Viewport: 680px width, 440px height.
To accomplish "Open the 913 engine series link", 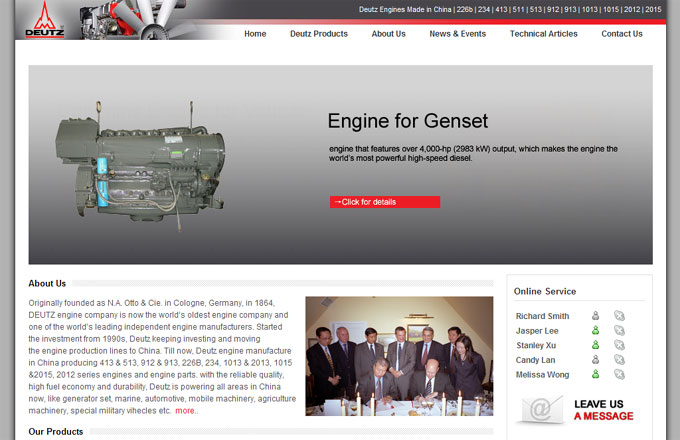I will 570,10.
